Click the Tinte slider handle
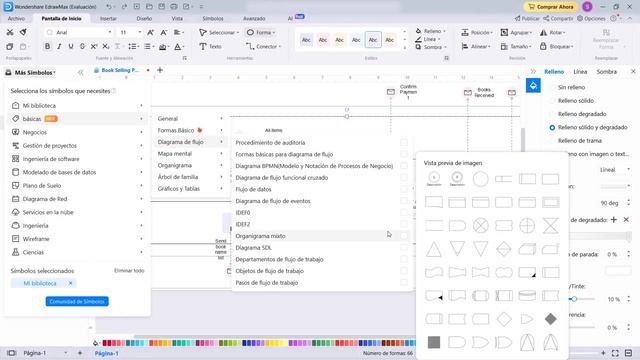 (x=574, y=299)
